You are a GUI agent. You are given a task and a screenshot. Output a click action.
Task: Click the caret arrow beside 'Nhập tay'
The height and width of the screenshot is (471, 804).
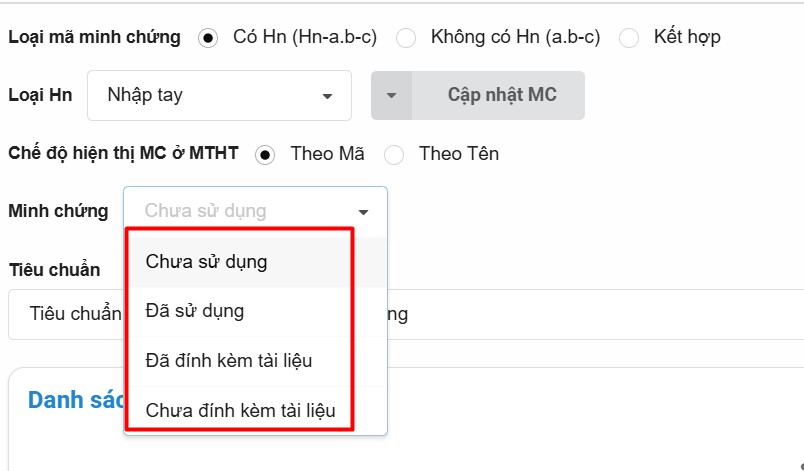click(327, 97)
